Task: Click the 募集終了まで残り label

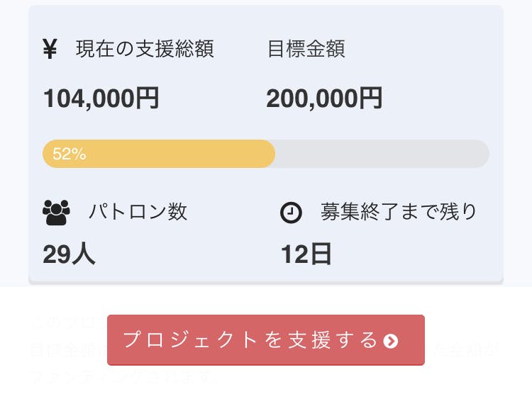Action: tap(399, 212)
